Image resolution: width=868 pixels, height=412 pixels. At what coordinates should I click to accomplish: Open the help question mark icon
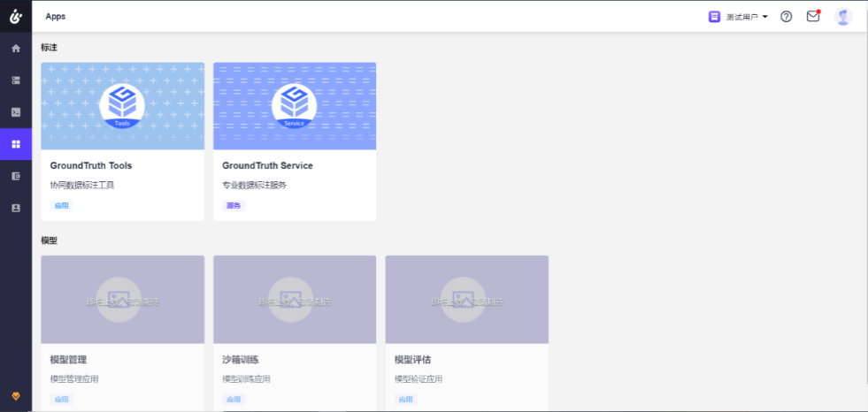tap(786, 17)
